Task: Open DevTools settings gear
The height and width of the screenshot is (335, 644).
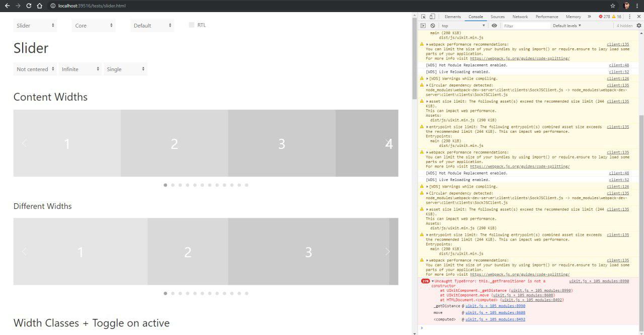Action: point(639,25)
